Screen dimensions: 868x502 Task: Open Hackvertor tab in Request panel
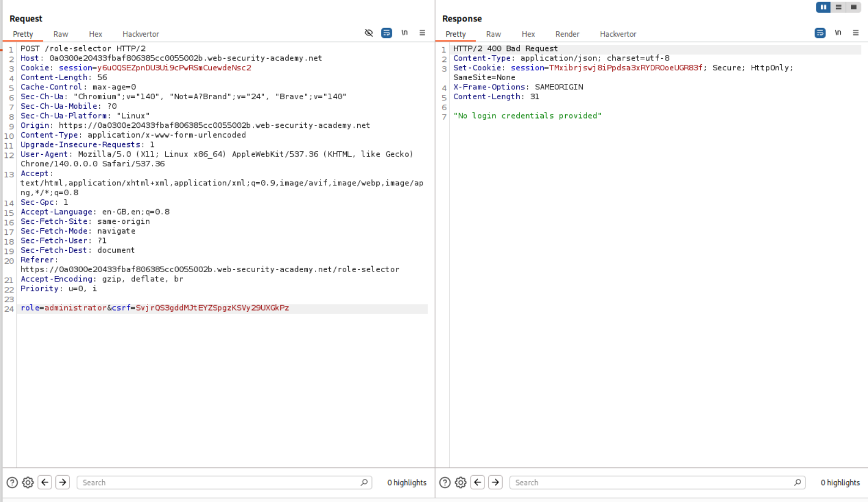140,34
